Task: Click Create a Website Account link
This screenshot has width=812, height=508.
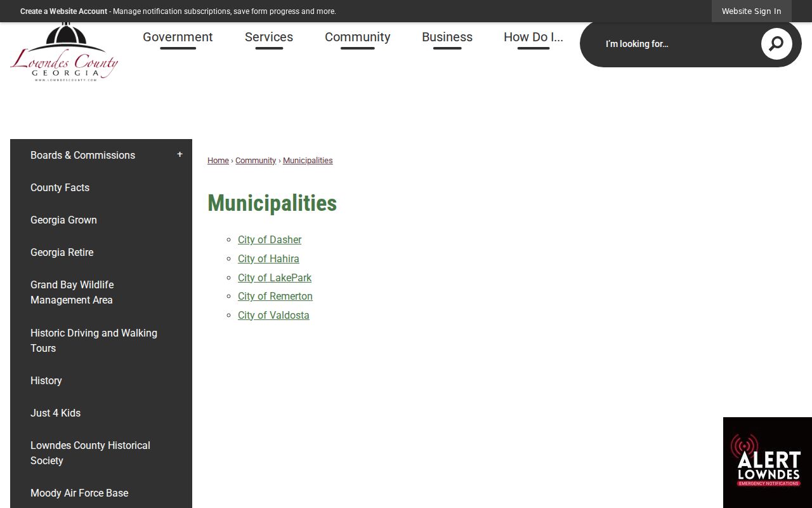Action: pos(64,11)
